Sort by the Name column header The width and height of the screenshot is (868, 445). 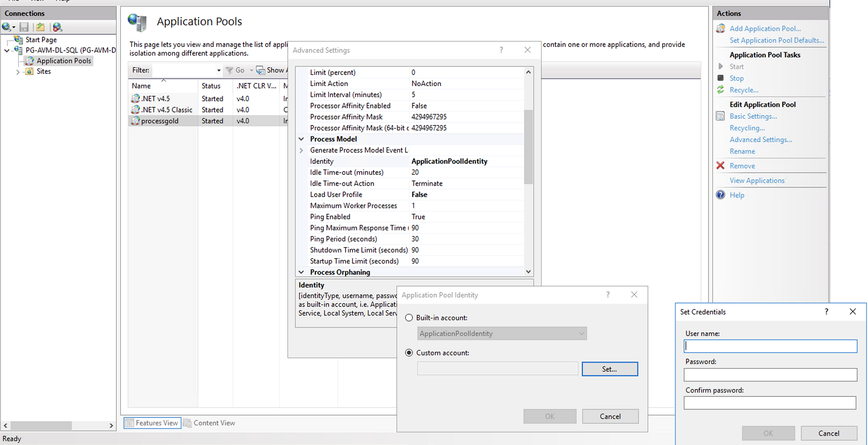tap(163, 86)
